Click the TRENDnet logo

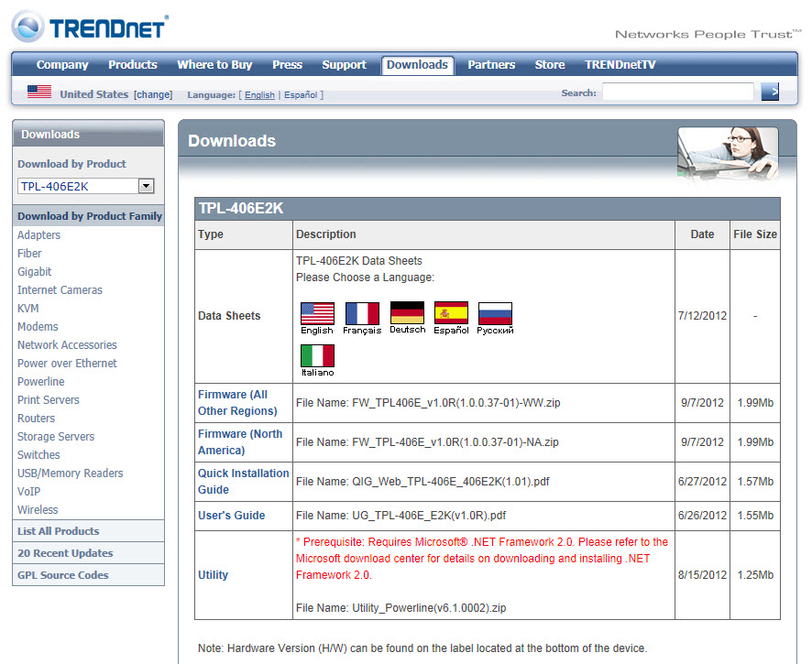tap(90, 27)
